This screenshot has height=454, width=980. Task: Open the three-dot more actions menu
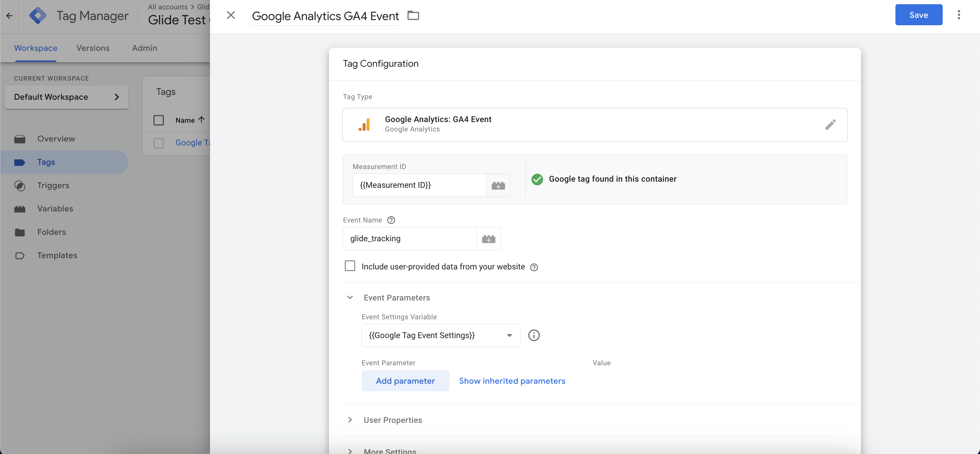point(958,15)
